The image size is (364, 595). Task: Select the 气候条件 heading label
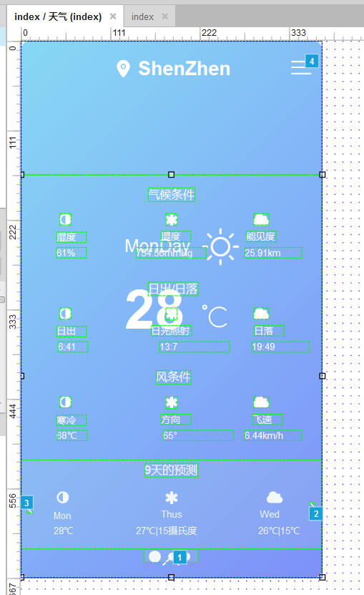click(172, 195)
